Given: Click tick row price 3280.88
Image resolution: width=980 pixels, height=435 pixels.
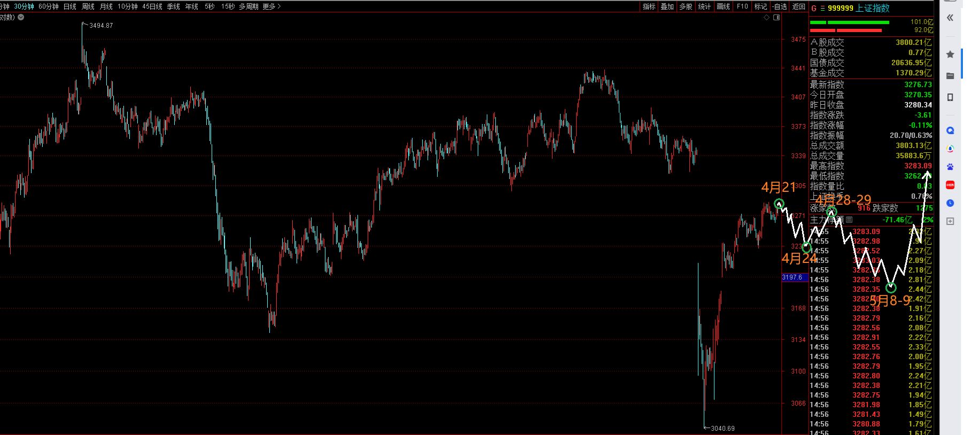Looking at the screenshot, I should (866, 424).
